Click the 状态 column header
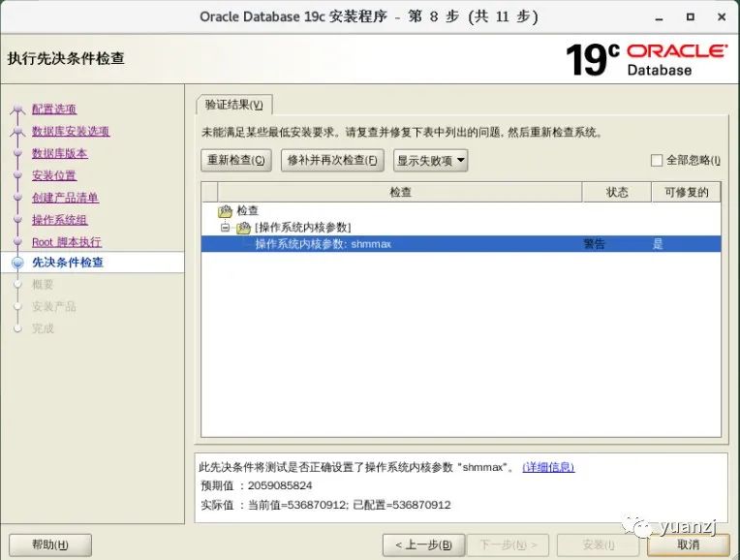 pos(617,192)
